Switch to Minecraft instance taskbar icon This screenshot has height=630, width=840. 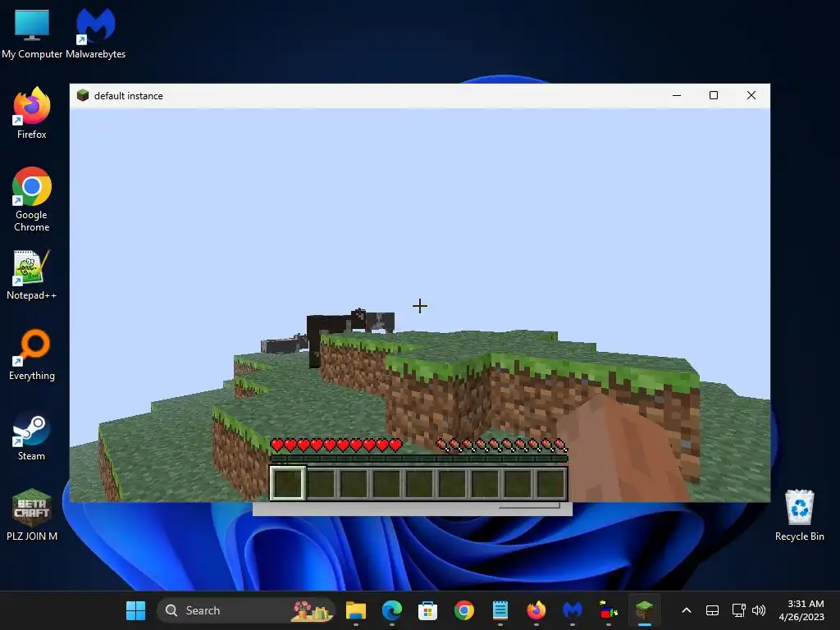[x=645, y=610]
